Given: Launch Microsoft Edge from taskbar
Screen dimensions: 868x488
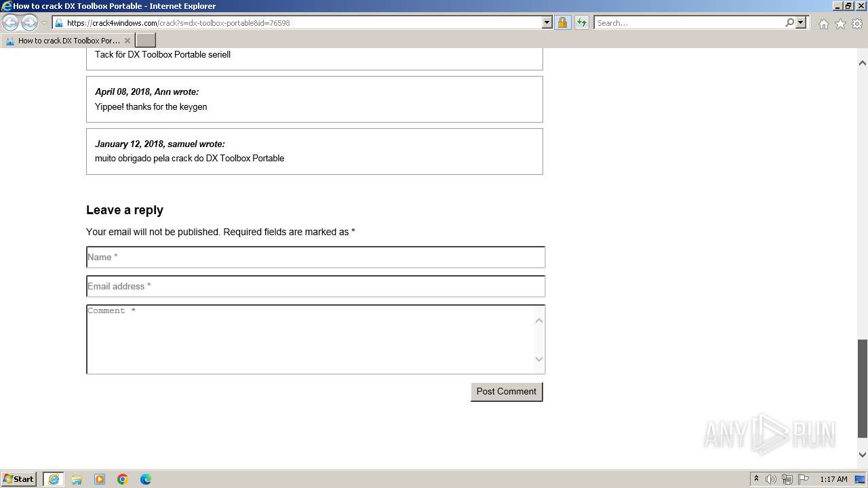Looking at the screenshot, I should coord(146,479).
